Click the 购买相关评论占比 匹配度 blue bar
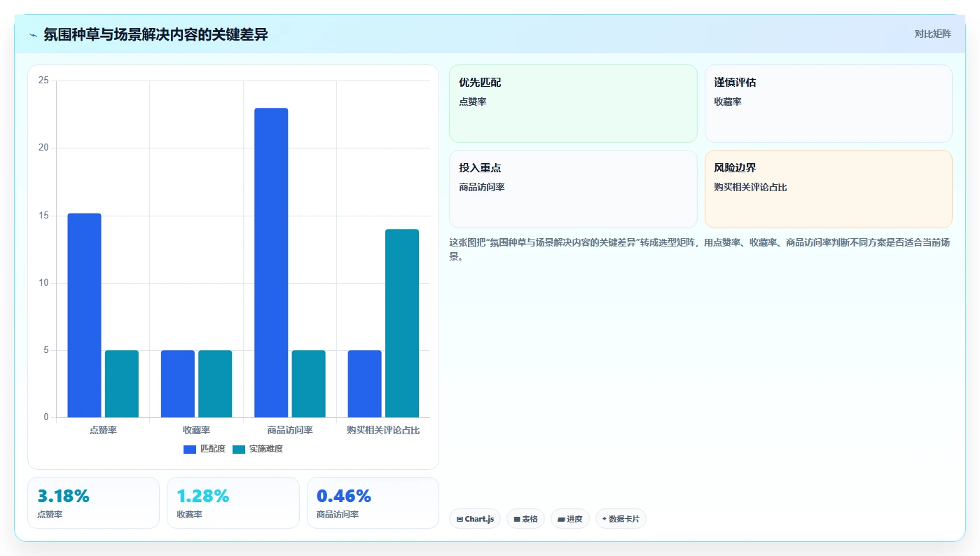The height and width of the screenshot is (556, 980). click(x=365, y=384)
